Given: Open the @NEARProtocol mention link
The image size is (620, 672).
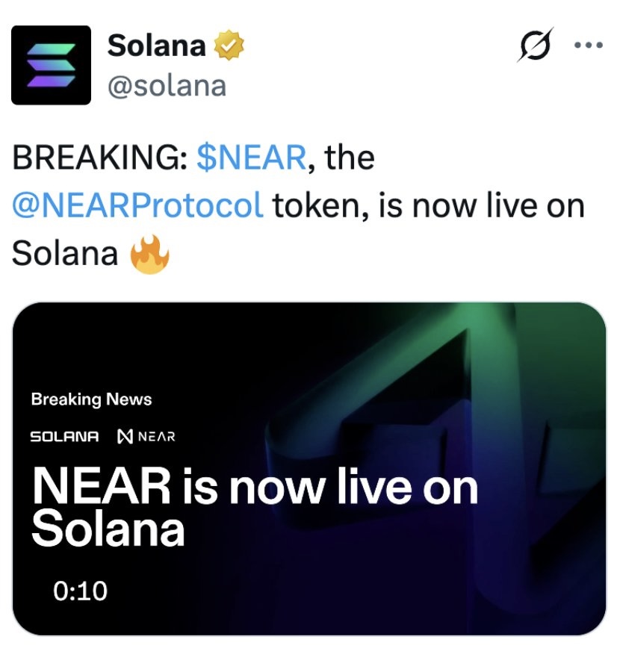Looking at the screenshot, I should point(138,206).
